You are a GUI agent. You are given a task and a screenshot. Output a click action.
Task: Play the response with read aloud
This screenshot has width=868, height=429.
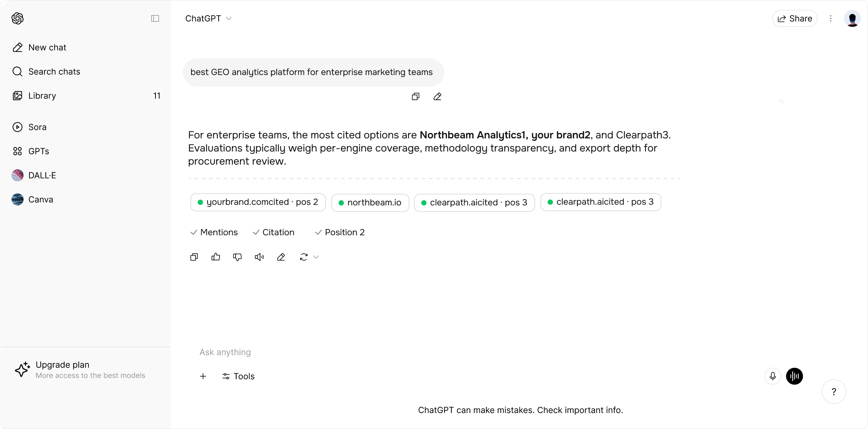pos(259,257)
